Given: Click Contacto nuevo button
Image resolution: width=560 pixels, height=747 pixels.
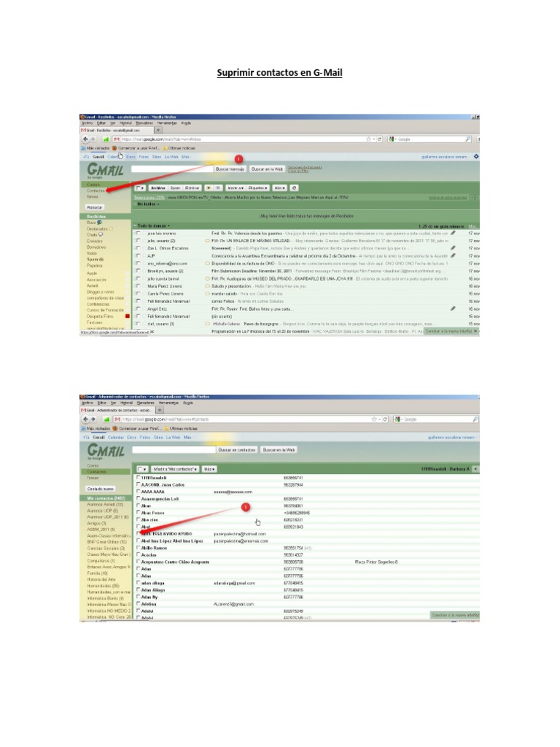Looking at the screenshot, I should (101, 489).
